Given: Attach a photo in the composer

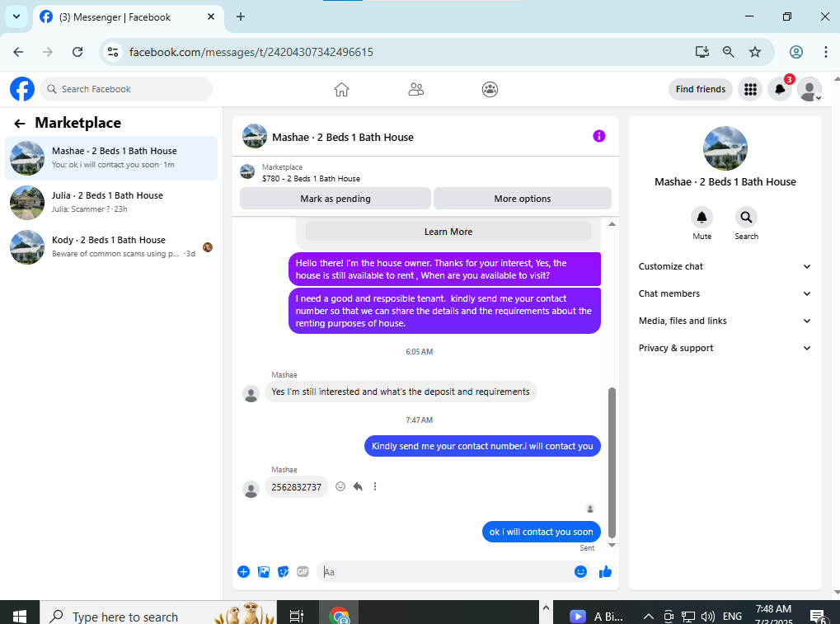Looking at the screenshot, I should [264, 572].
